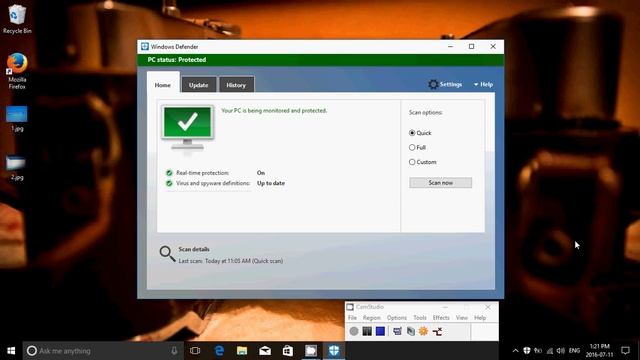Image resolution: width=640 pixels, height=360 pixels.
Task: Click the CamStudio record button
Action: [354, 331]
